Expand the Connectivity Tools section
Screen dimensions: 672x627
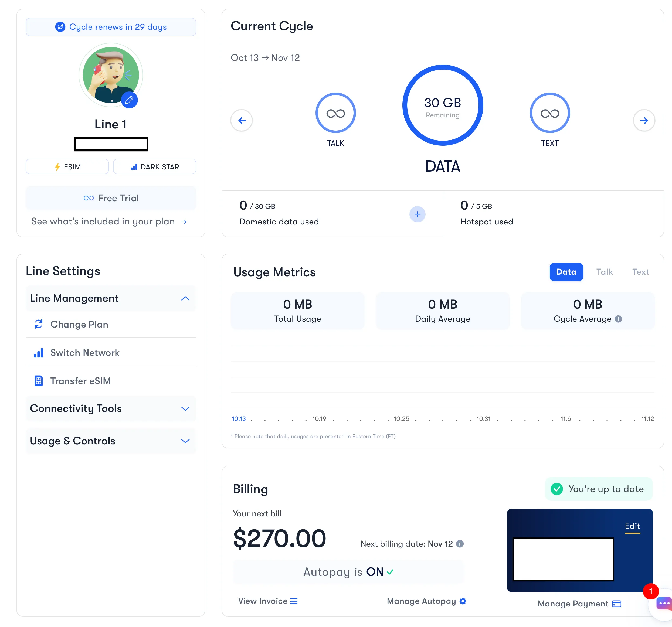[185, 408]
